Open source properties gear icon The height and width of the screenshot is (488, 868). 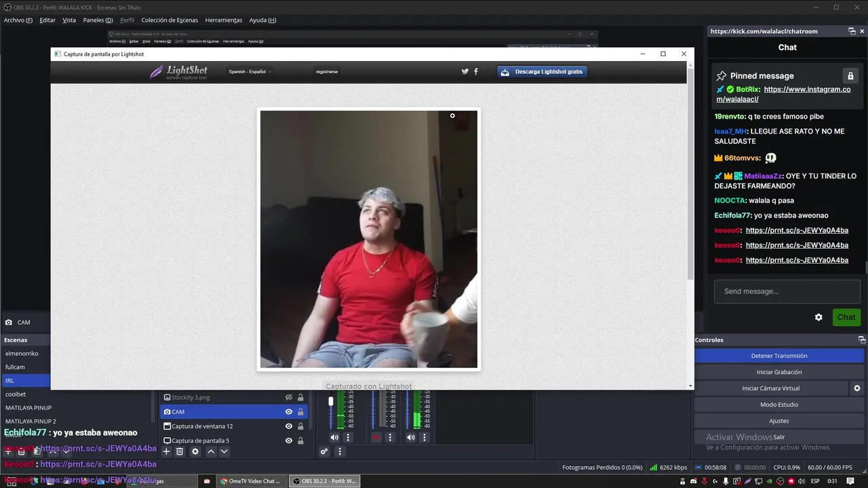[x=195, y=451]
